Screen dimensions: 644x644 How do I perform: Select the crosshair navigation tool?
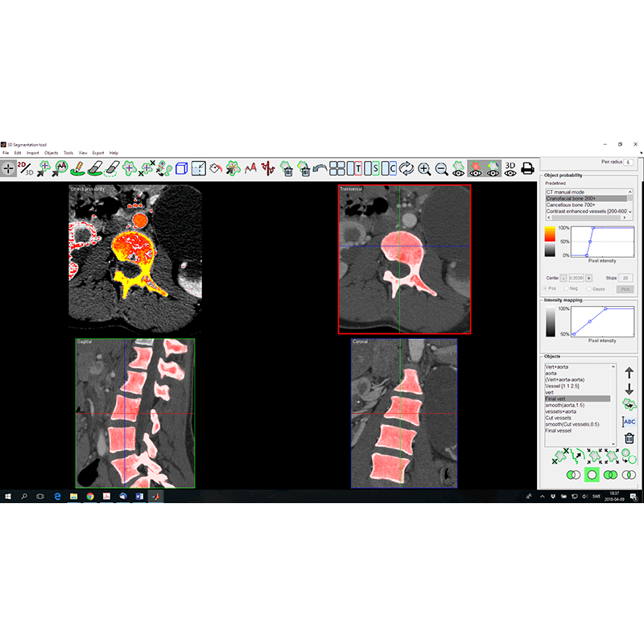[7, 167]
